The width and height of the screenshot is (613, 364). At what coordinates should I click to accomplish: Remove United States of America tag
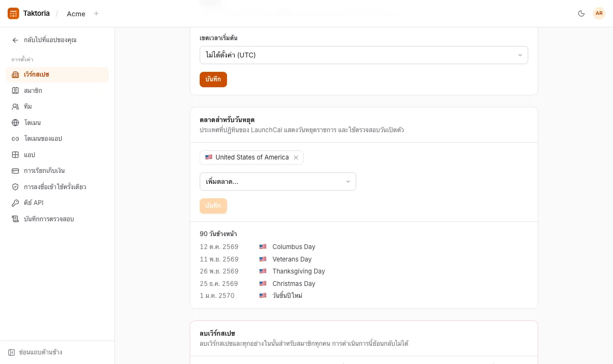pyautogui.click(x=296, y=158)
